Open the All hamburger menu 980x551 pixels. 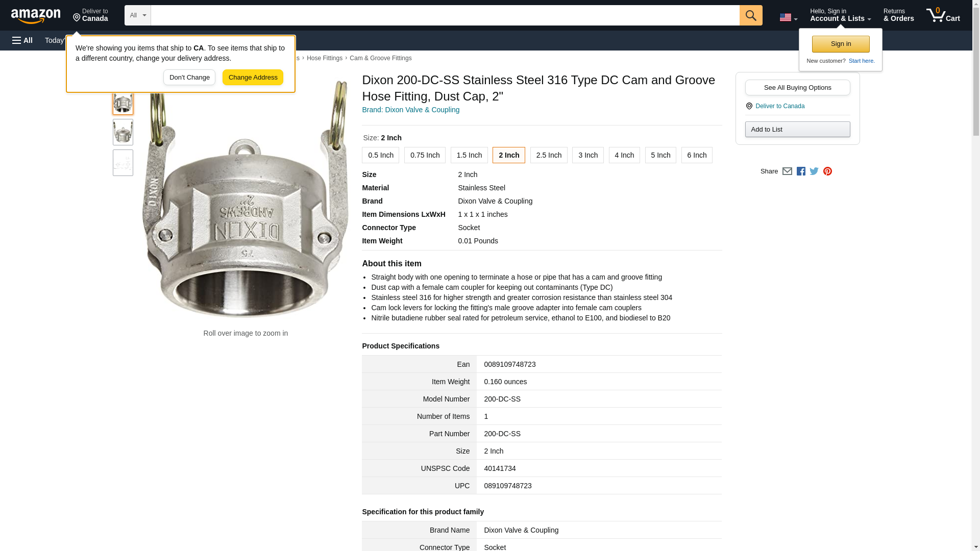click(22, 40)
